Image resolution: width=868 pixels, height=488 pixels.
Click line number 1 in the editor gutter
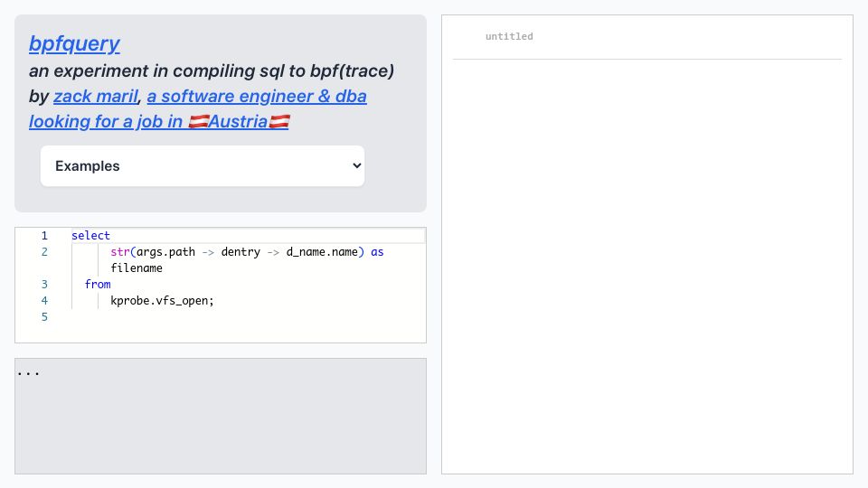44,236
